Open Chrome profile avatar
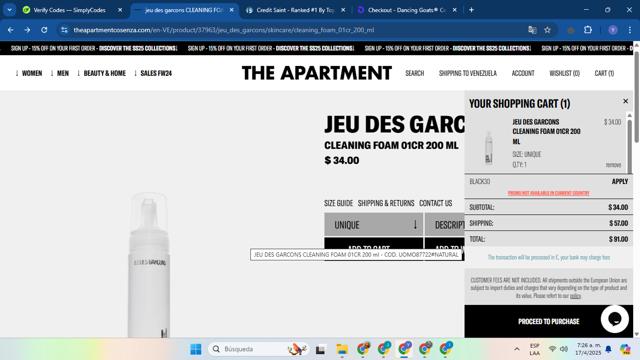The width and height of the screenshot is (640, 360). click(x=613, y=30)
